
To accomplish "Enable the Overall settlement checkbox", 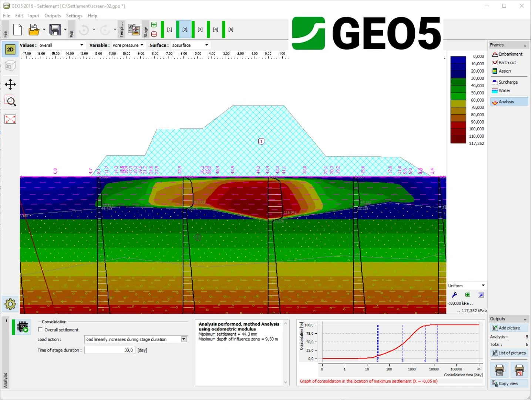I will [x=40, y=330].
